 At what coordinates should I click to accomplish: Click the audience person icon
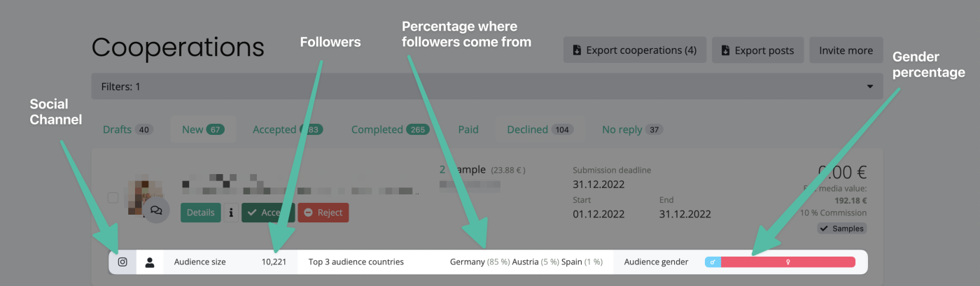[150, 262]
